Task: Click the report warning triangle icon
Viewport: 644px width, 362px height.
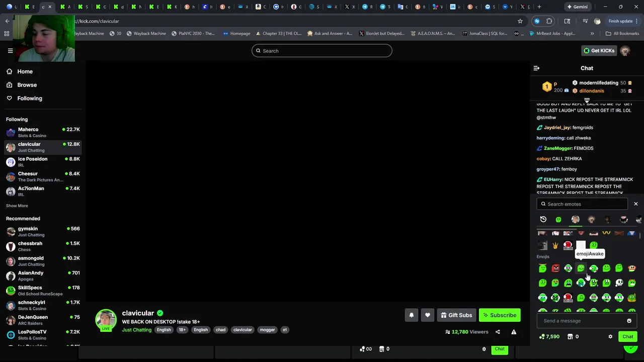Action: [x=514, y=332]
